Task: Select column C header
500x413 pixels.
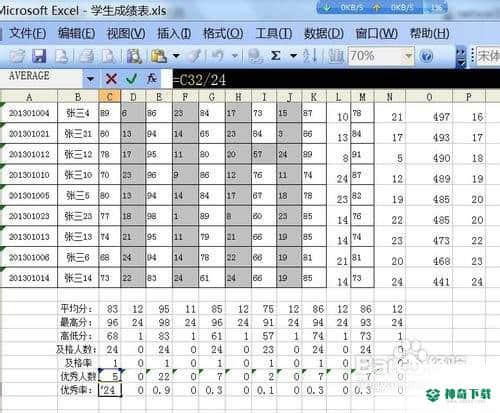Action: [110, 97]
